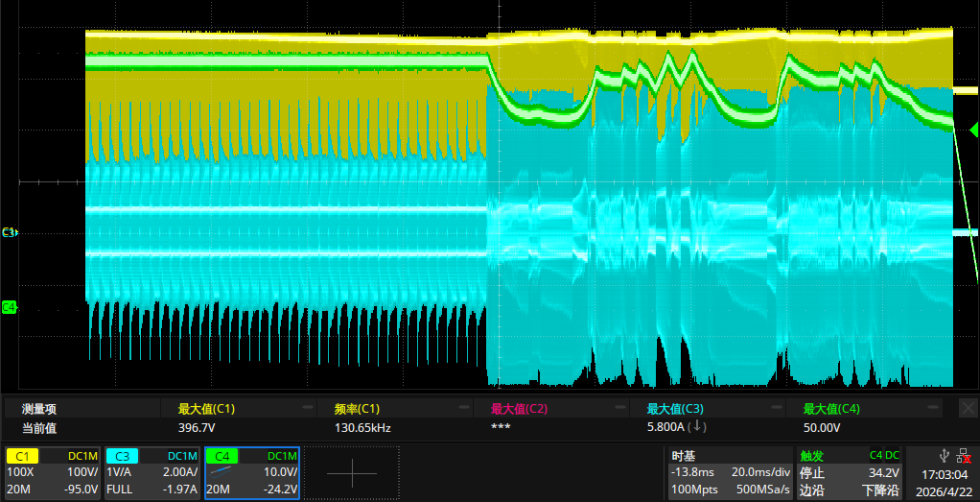Screen dimensions: 980x502
Task: Open the 触发 trigger settings panel
Action: tap(848, 472)
